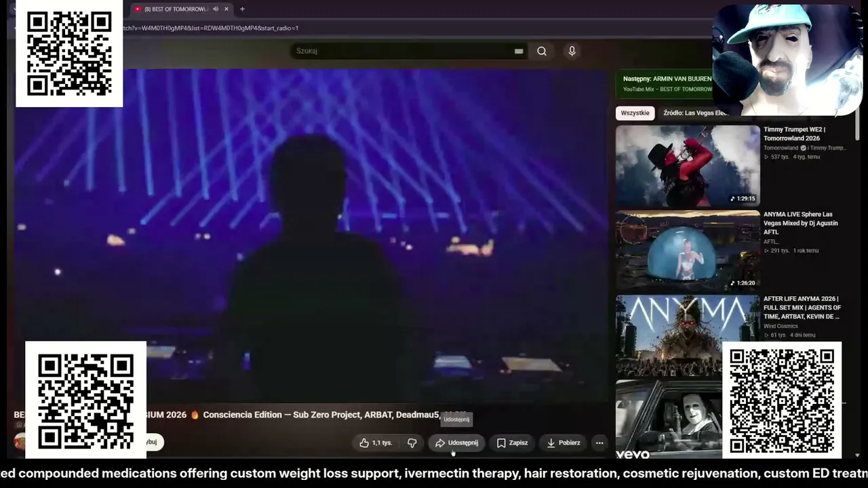Open the Wind Cosmics channel link
The height and width of the screenshot is (488, 868).
(781, 326)
